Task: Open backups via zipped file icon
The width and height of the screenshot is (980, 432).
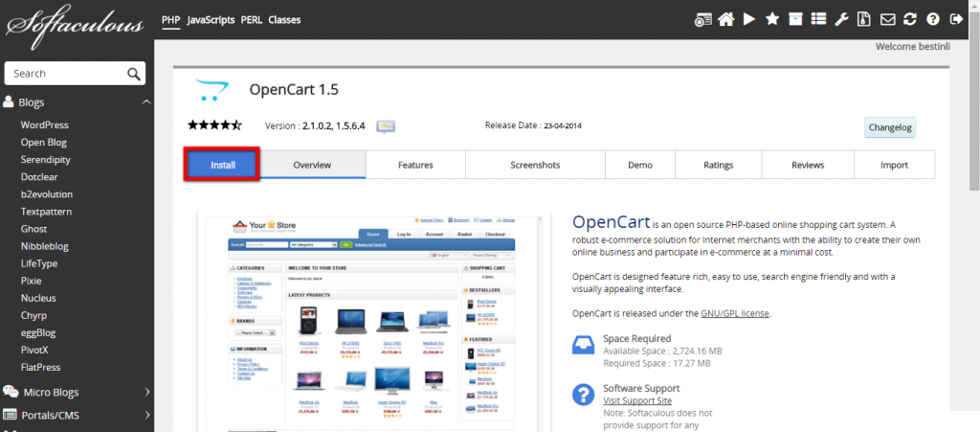Action: click(864, 19)
